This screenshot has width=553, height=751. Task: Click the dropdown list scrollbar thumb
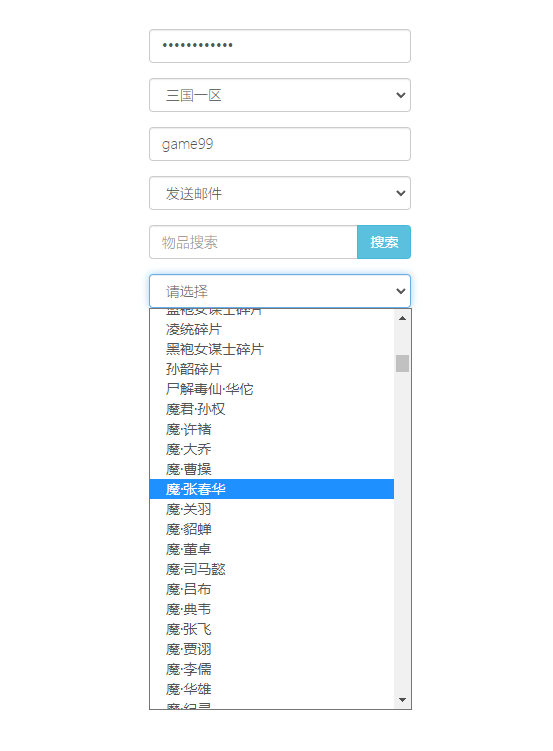(x=402, y=364)
